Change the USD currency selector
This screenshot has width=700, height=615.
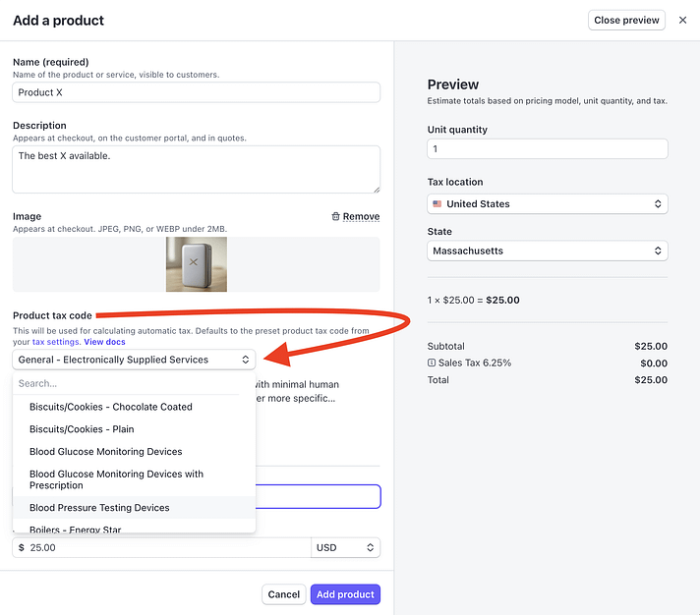coord(345,547)
